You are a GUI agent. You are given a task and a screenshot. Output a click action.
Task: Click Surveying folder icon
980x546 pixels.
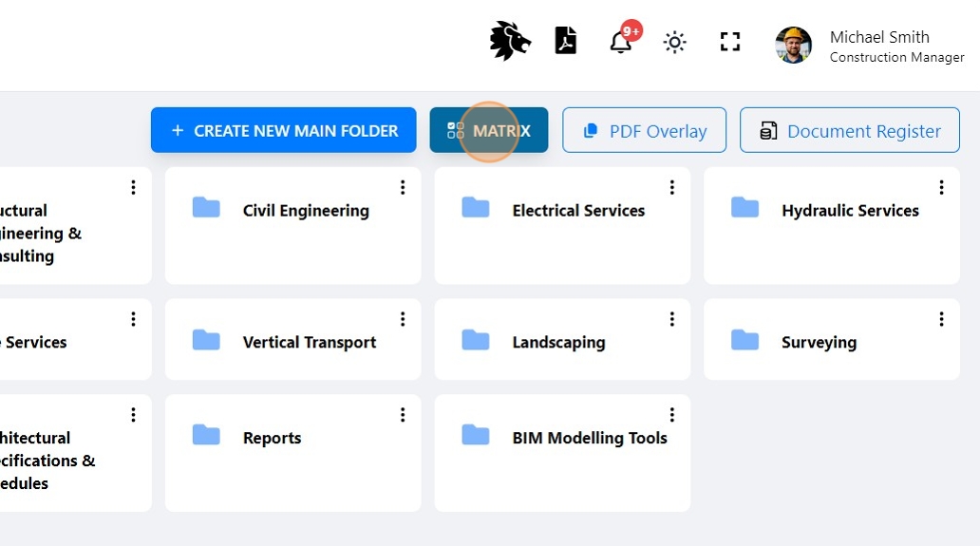(745, 339)
